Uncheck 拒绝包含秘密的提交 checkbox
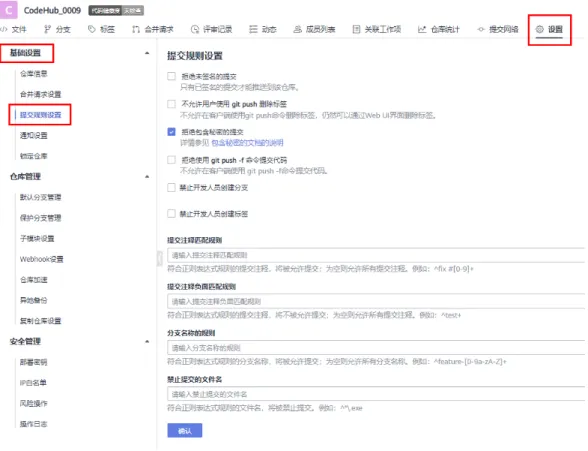This screenshot has width=588, height=451. tap(171, 132)
